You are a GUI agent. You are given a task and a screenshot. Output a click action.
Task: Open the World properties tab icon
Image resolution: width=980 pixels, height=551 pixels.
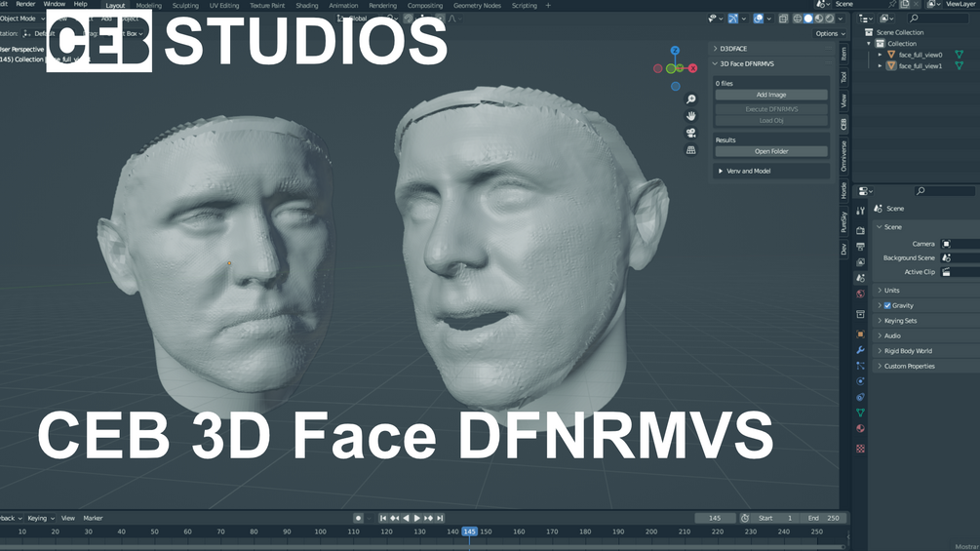point(861,294)
